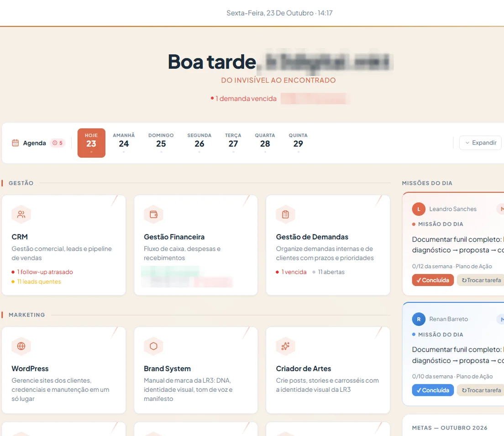Click '1 vencida' in Gestão de Demandas
This screenshot has width=504, height=436.
point(291,272)
